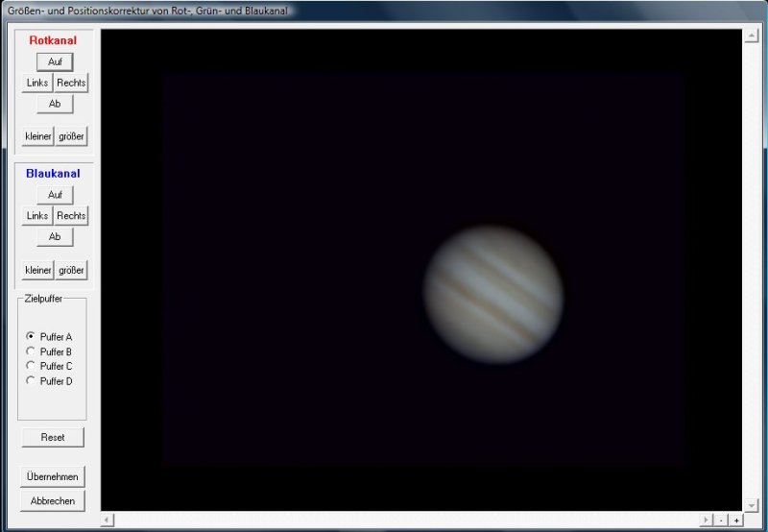Choose Puffer C as Zielpuffer
Image resolution: width=768 pixels, height=532 pixels.
click(31, 366)
